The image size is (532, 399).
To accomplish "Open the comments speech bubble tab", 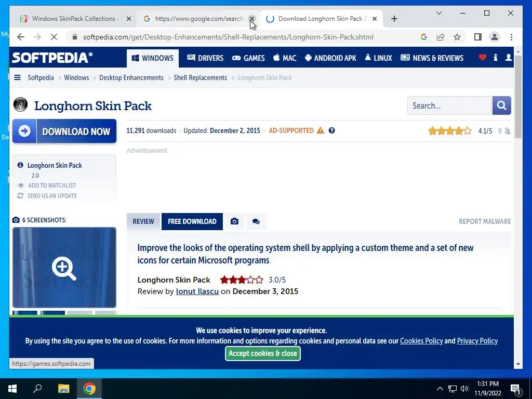I will [256, 221].
